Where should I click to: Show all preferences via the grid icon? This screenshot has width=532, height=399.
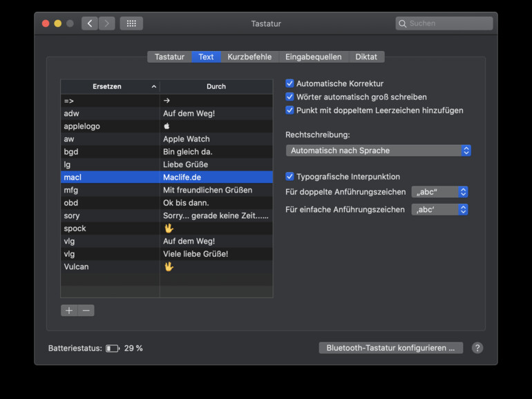(131, 23)
